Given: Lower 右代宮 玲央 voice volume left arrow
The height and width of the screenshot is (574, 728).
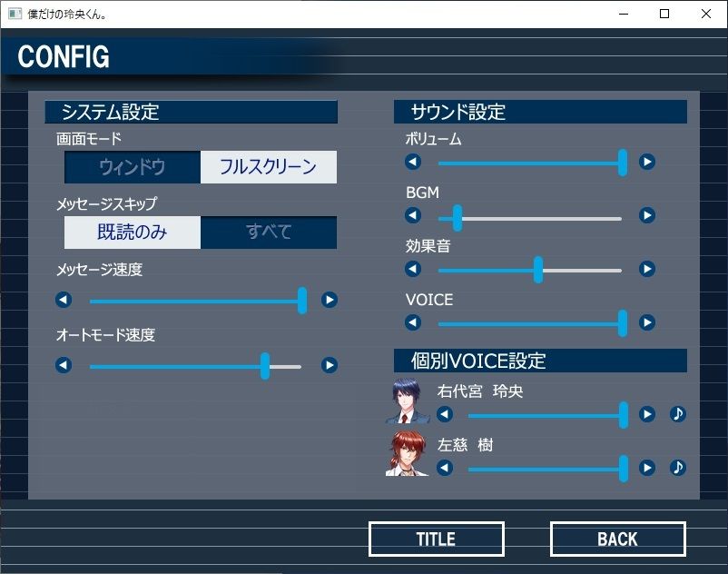Looking at the screenshot, I should point(445,414).
